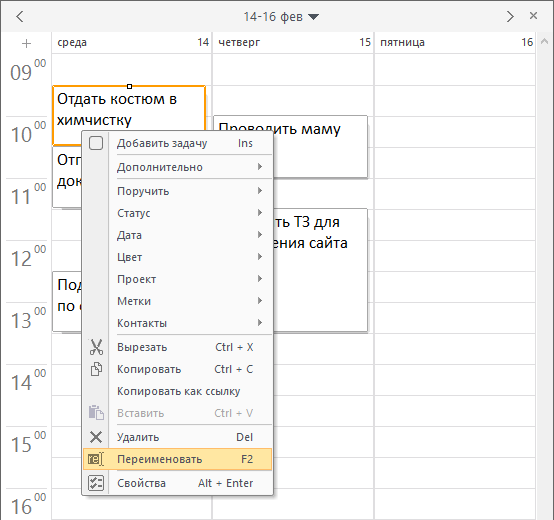Go to next days with right arrow
The image size is (554, 520).
point(510,16)
